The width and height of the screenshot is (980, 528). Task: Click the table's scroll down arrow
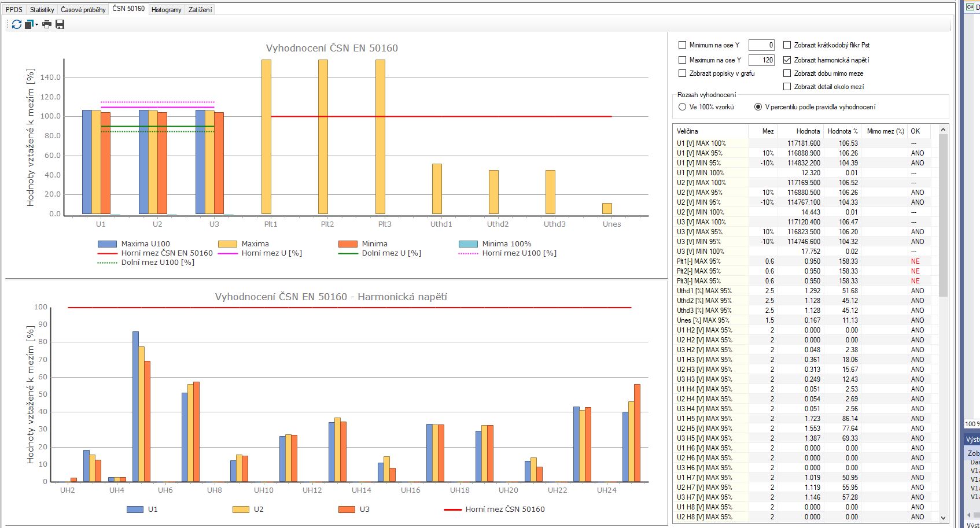[943, 518]
